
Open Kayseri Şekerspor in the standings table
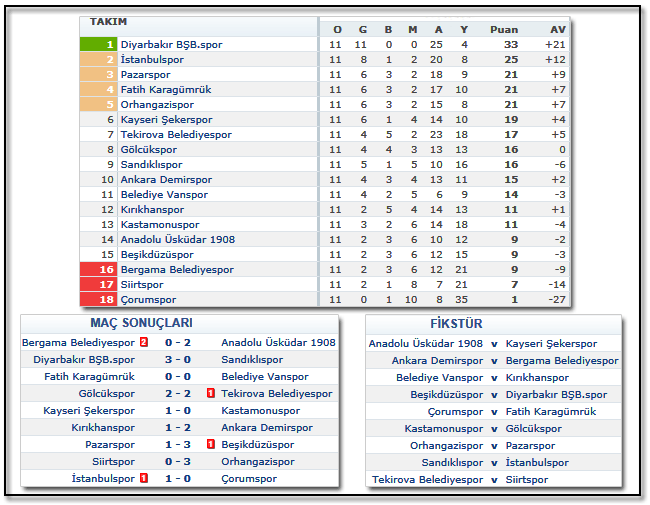[x=164, y=120]
